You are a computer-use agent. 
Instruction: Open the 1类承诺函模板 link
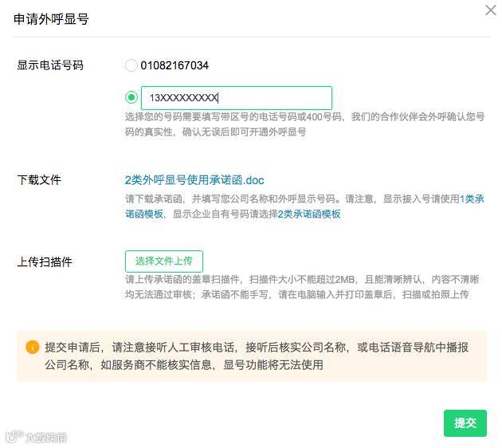pyautogui.click(x=473, y=198)
